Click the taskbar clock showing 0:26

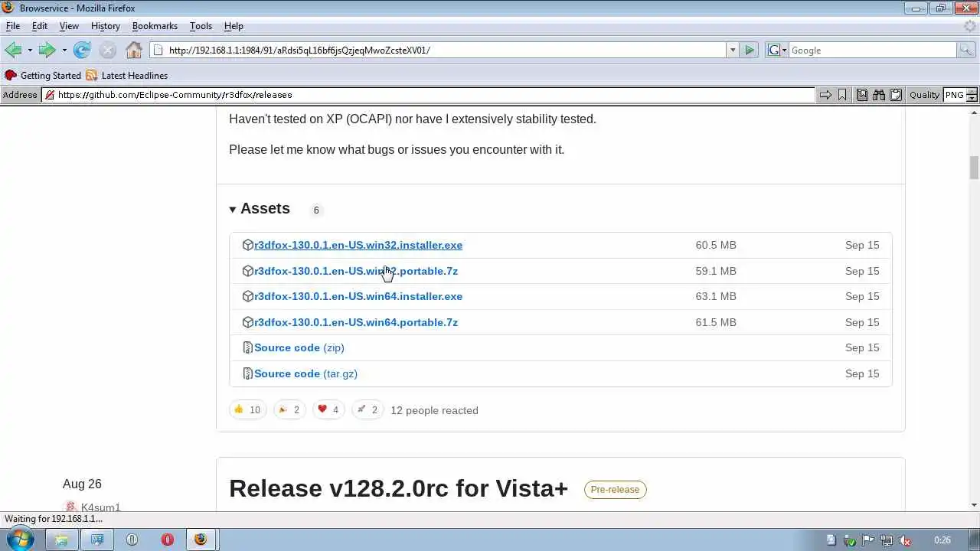click(x=942, y=540)
